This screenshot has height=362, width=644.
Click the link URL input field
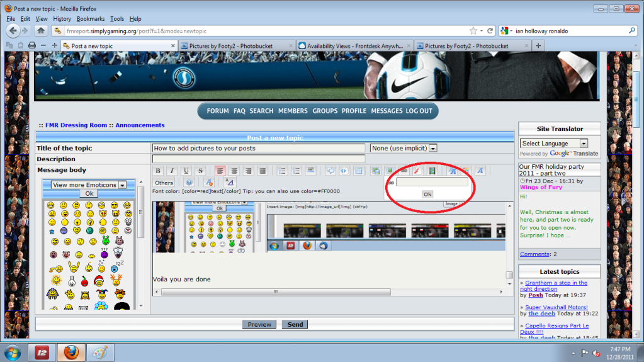[x=432, y=182]
